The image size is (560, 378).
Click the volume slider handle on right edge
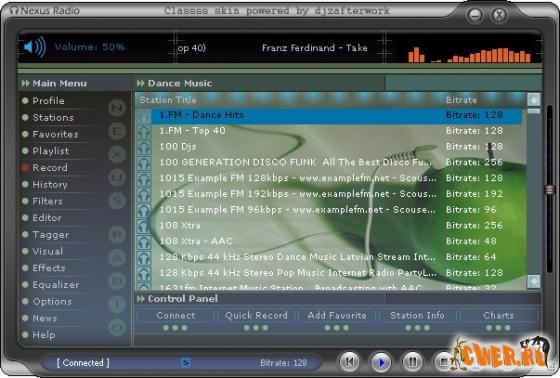click(549, 189)
